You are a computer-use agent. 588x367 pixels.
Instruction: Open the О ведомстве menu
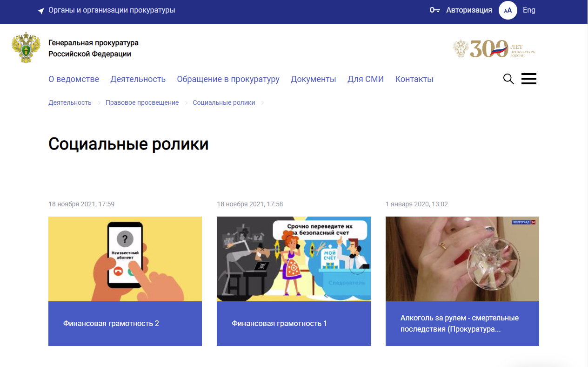73,79
